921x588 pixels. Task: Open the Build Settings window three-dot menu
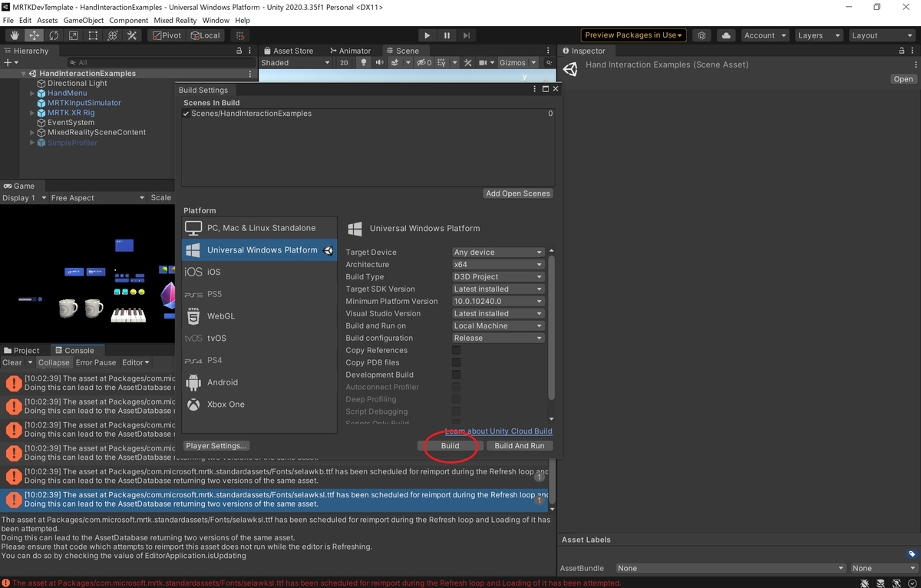click(535, 90)
